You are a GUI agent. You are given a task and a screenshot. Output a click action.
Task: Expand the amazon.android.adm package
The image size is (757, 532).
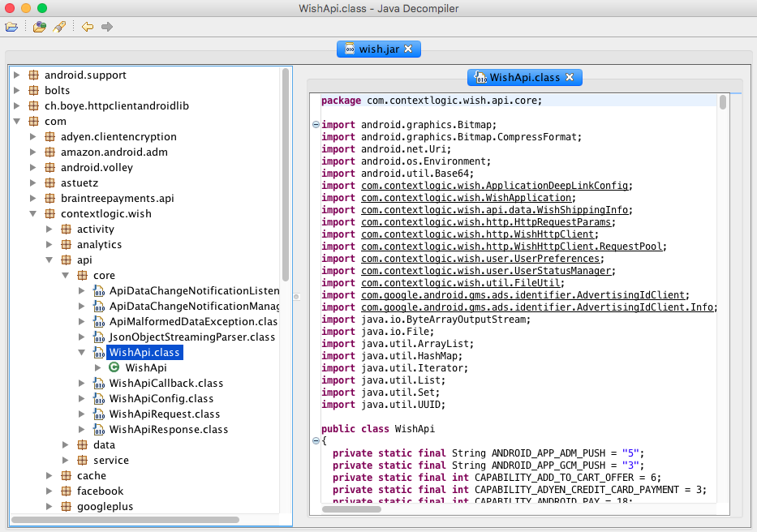point(32,152)
